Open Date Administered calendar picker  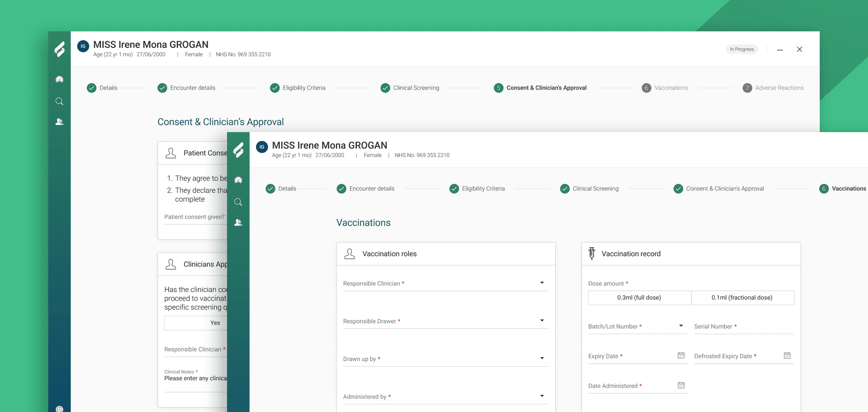[681, 385]
